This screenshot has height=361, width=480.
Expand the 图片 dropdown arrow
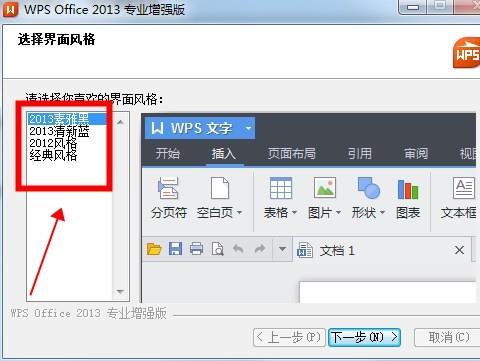pos(338,212)
